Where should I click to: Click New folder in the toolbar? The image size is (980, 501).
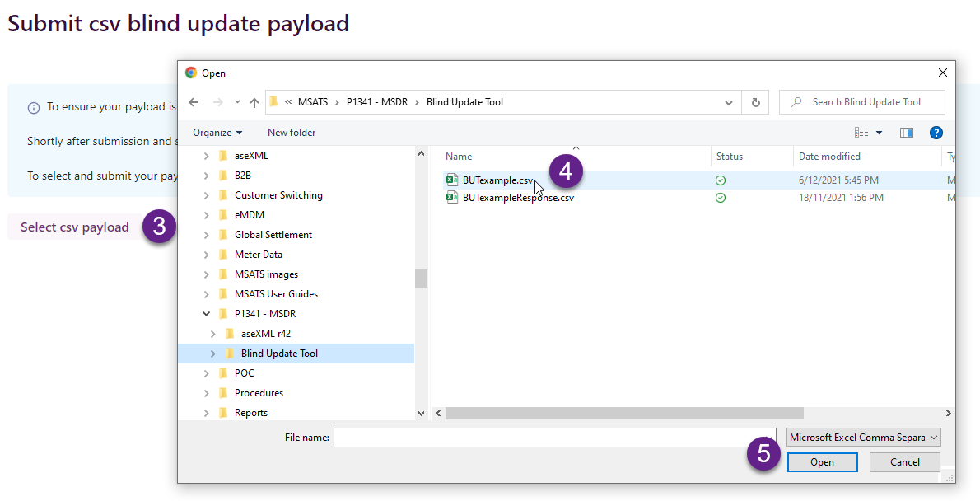(292, 133)
